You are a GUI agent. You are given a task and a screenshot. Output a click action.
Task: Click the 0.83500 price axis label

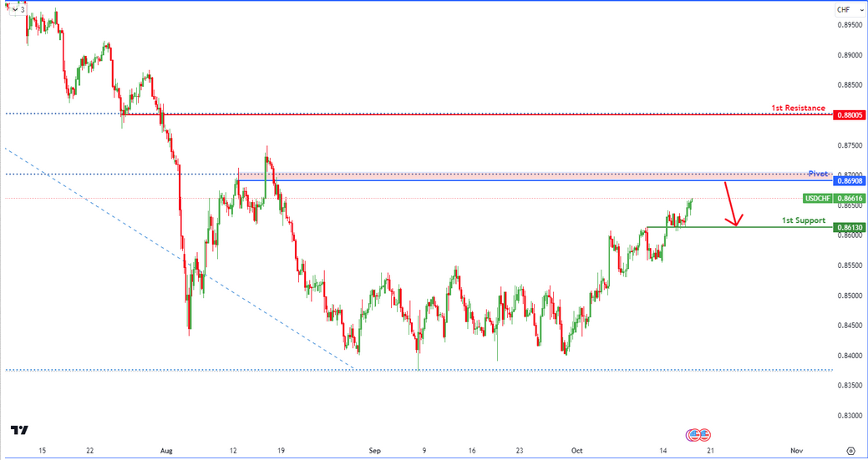coord(850,386)
